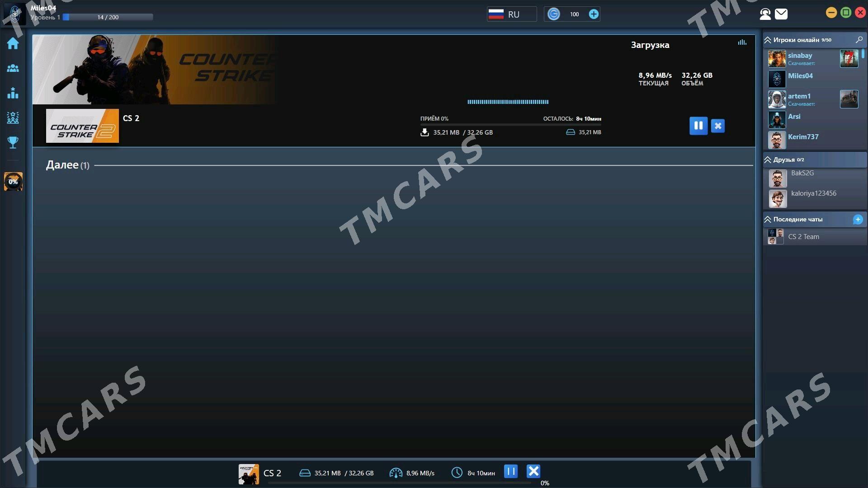
Task: Click the bottom bar progress line
Action: point(399,483)
